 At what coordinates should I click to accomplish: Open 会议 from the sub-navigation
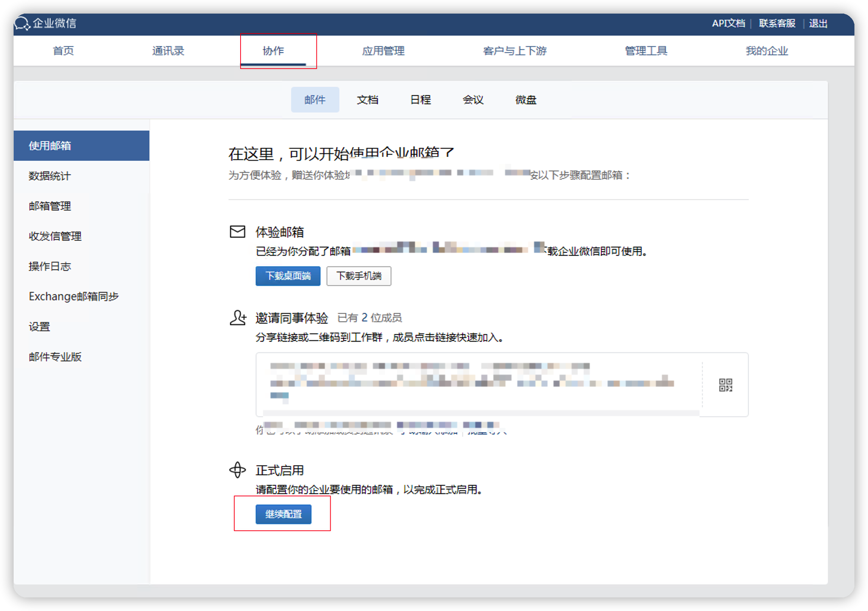473,100
